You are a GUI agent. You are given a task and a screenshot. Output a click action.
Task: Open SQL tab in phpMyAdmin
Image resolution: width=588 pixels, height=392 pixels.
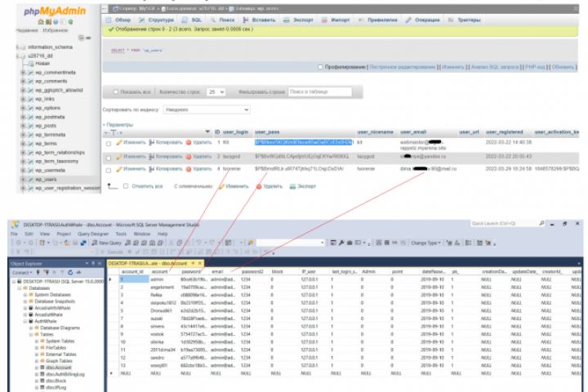tap(192, 20)
